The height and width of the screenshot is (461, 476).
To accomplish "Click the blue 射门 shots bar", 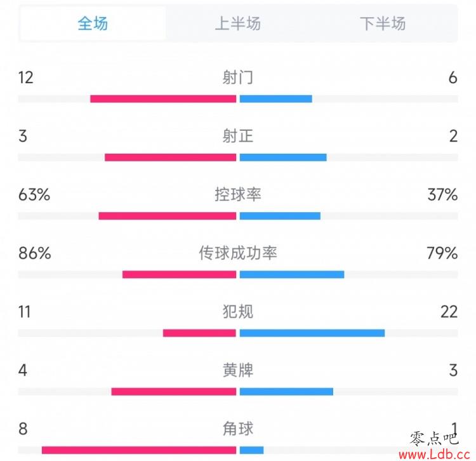I will (276, 98).
